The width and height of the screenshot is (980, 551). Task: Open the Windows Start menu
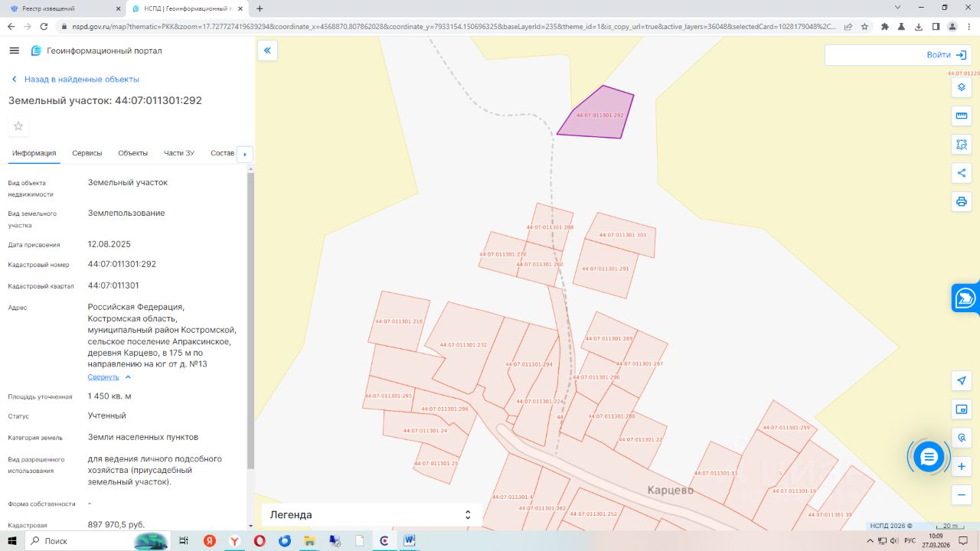[x=12, y=540]
